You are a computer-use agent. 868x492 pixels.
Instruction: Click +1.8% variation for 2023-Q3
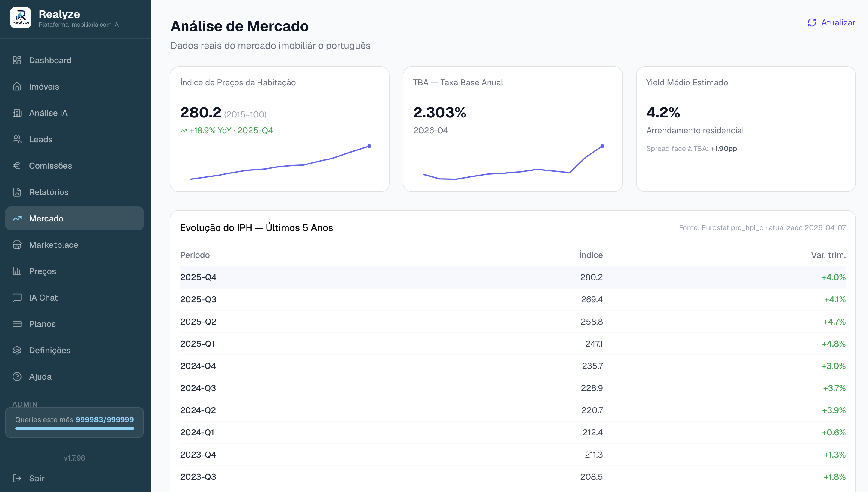point(834,477)
